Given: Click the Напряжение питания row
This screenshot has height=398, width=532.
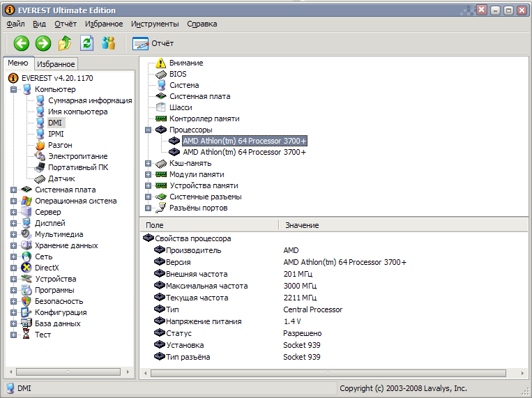Looking at the screenshot, I should 334,321.
